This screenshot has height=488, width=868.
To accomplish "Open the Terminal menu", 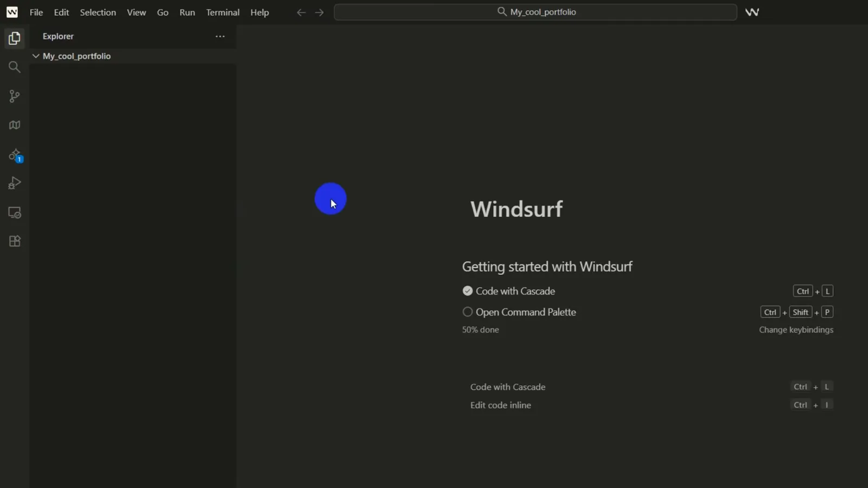I will coord(222,12).
